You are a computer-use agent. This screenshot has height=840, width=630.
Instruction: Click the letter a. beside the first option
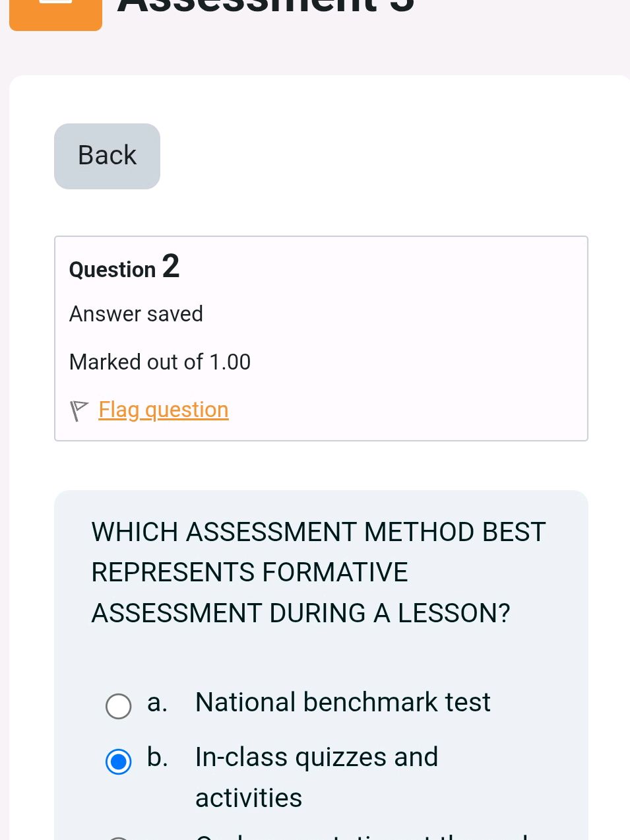click(156, 701)
